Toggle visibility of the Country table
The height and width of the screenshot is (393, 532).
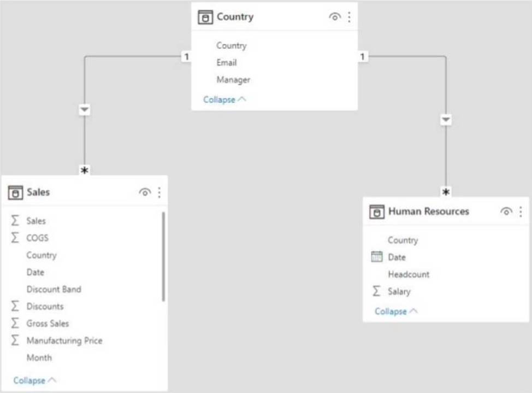335,17
